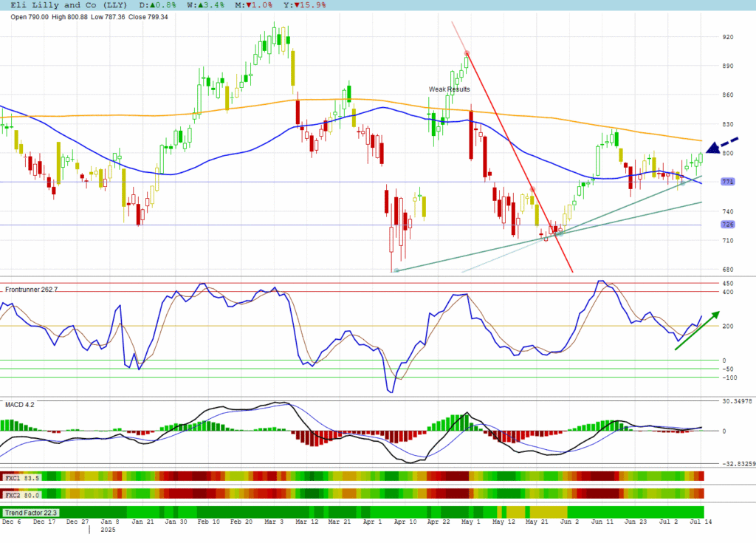The width and height of the screenshot is (756, 543).
Task: Select the Jan 21 date label
Action: coord(142,522)
